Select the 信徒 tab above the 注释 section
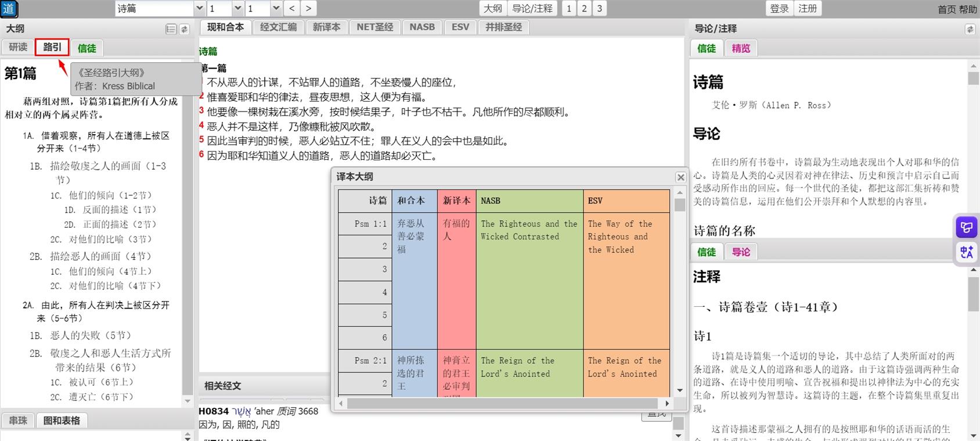Image resolution: width=980 pixels, height=441 pixels. [x=707, y=252]
